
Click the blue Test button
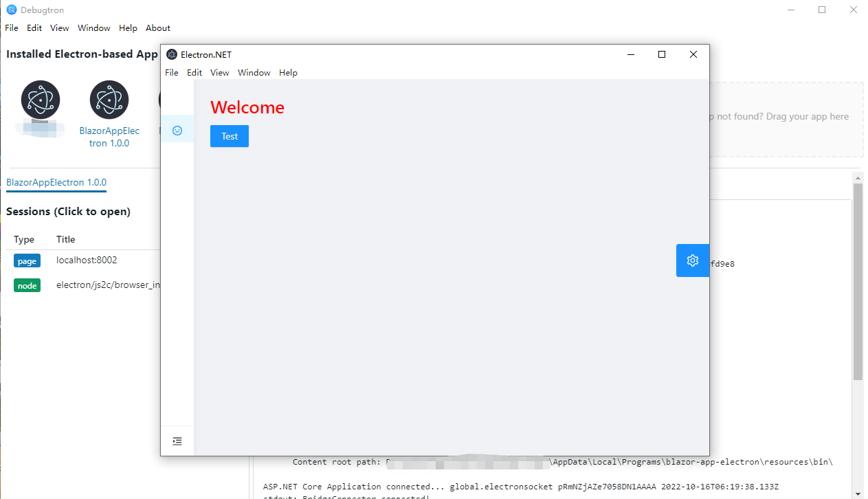pos(230,136)
